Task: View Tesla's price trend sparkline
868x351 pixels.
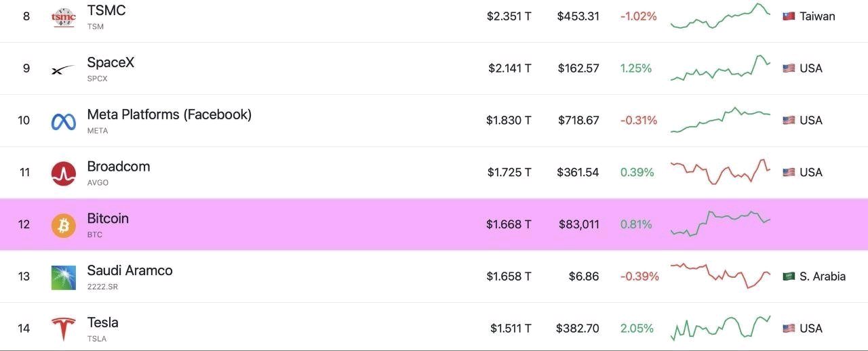Action: pyautogui.click(x=720, y=328)
